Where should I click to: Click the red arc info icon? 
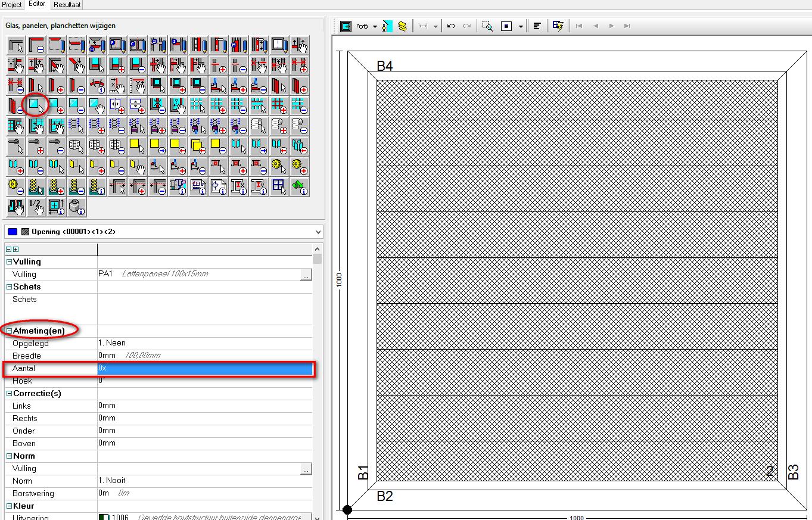coord(97,85)
